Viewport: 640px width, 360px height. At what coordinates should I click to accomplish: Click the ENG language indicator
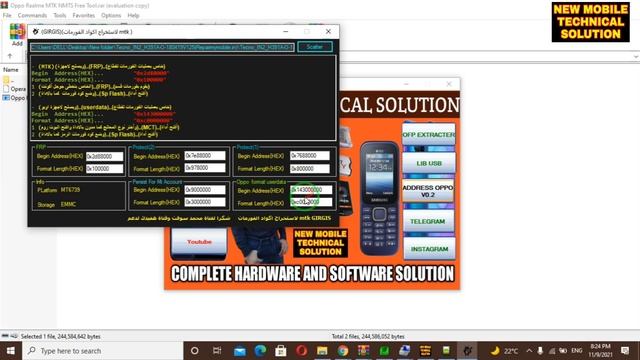coord(577,351)
